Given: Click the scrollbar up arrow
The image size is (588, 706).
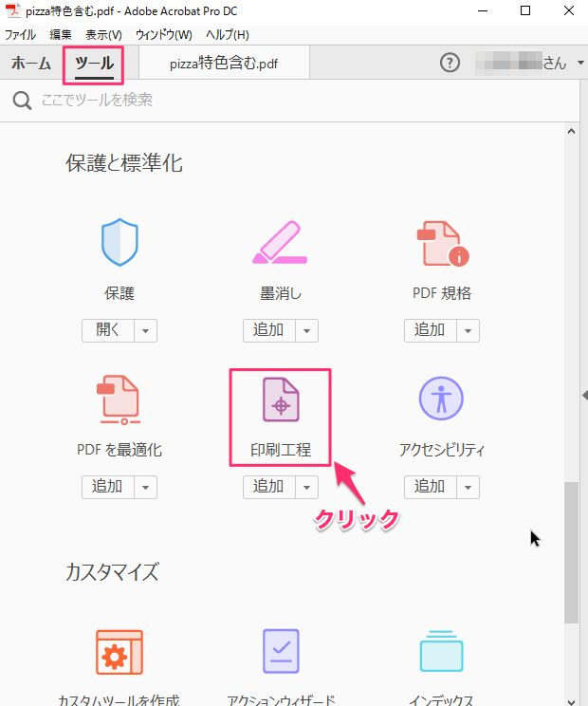Looking at the screenshot, I should (571, 131).
